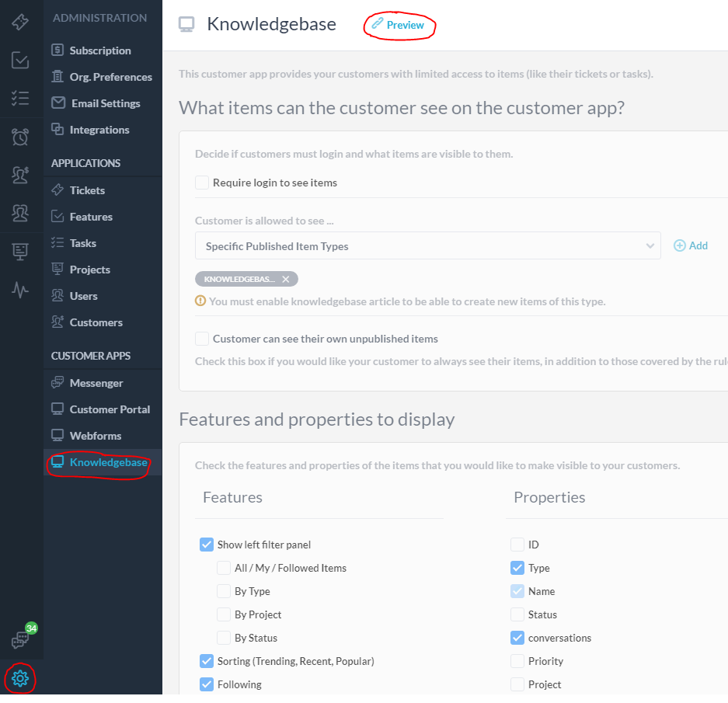Uncheck the conversations property
This screenshot has height=703, width=728.
[517, 638]
